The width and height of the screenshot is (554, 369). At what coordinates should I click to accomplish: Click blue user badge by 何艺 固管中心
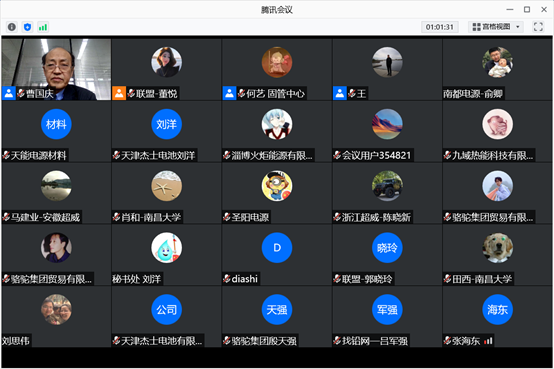pos(229,93)
